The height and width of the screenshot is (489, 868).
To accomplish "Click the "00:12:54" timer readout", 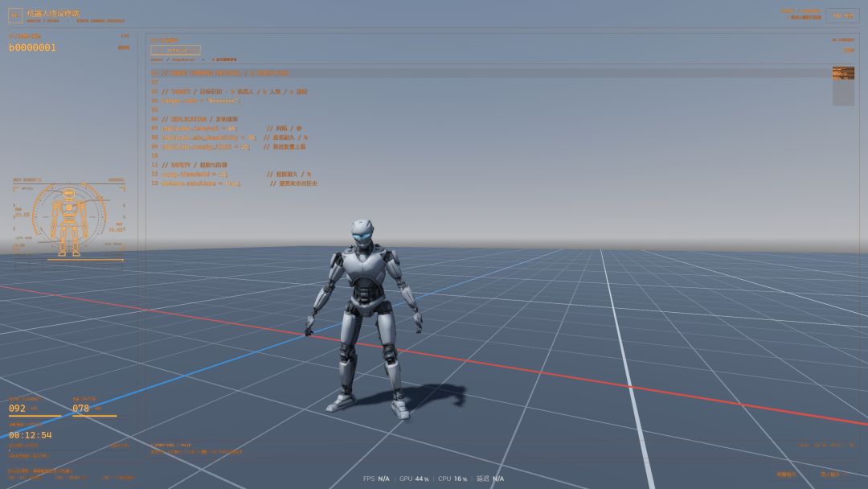I will (31, 435).
